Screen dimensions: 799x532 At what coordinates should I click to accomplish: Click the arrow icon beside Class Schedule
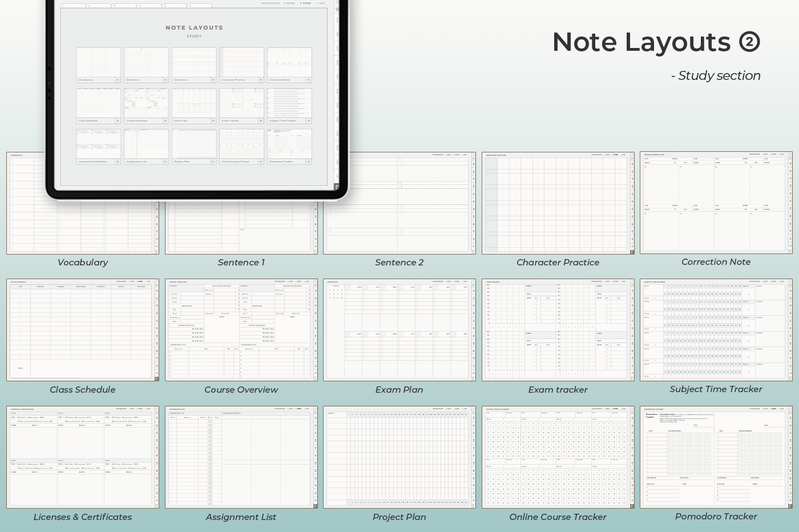pyautogui.click(x=118, y=121)
